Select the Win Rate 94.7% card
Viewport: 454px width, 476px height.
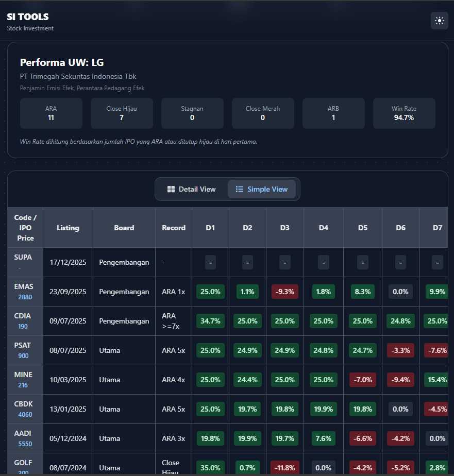pyautogui.click(x=404, y=113)
